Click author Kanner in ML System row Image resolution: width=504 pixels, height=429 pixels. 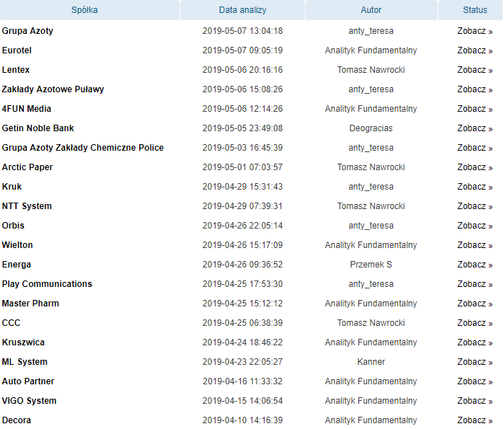click(371, 362)
